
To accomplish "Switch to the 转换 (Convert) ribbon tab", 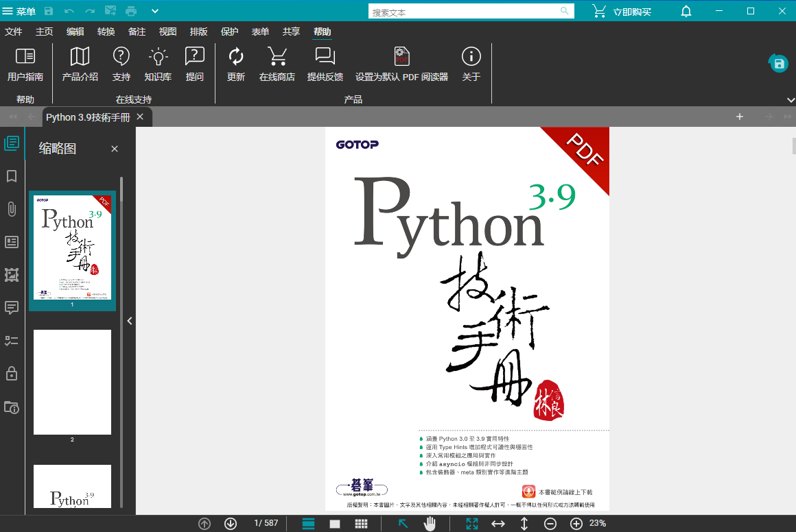I will click(x=106, y=32).
